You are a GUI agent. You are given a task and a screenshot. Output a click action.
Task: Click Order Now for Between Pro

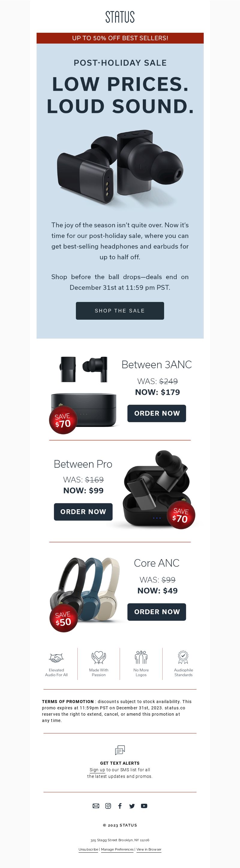pos(83,512)
